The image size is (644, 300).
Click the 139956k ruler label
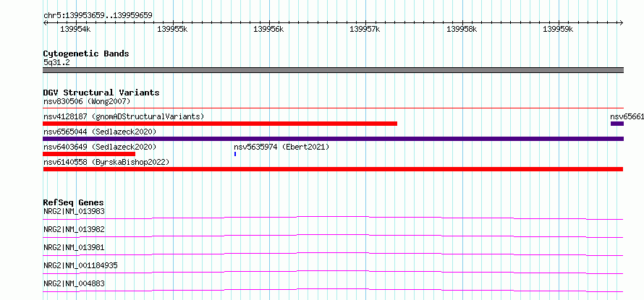[x=268, y=29]
